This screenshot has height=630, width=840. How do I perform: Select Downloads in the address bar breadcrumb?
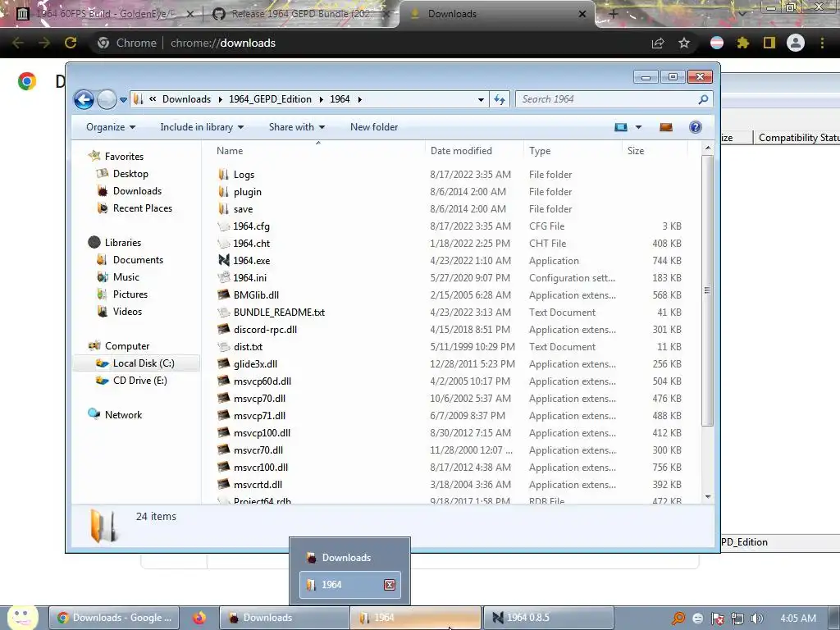186,99
